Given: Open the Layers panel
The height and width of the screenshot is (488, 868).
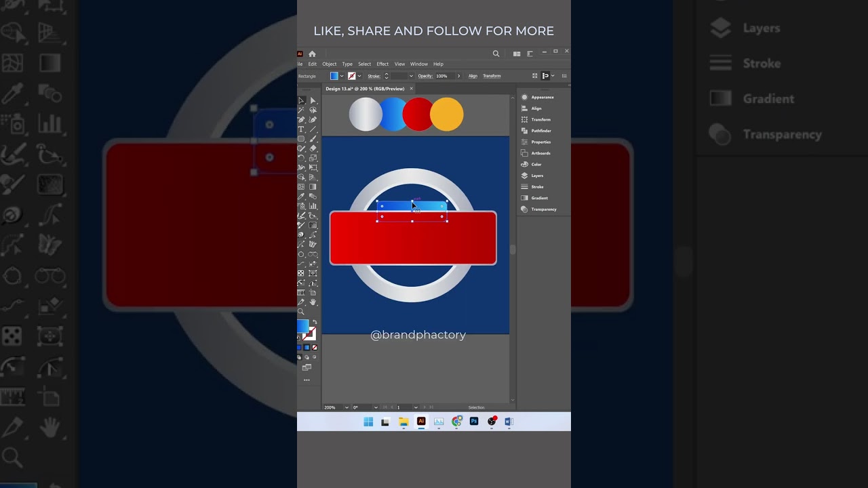Looking at the screenshot, I should (532, 176).
